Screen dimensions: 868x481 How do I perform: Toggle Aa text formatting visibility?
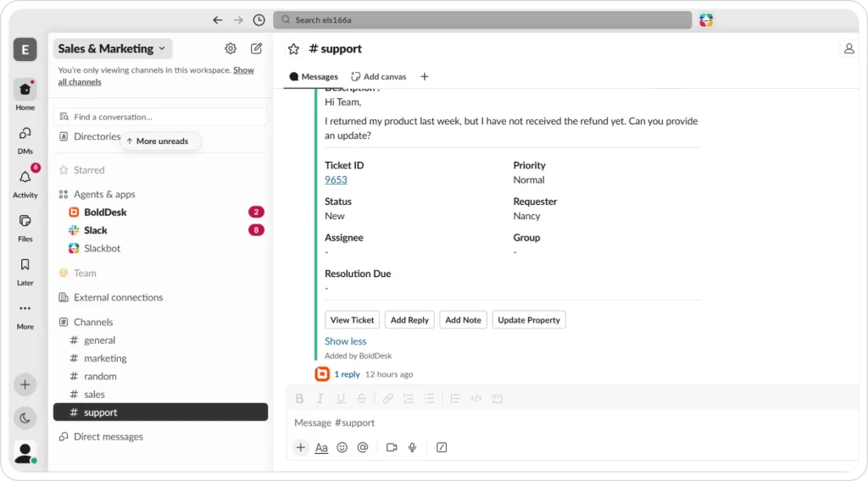[321, 448]
